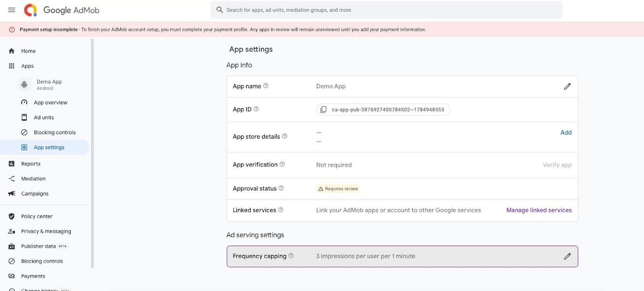Viewport: 644px width, 291px height.
Task: Click the sidebar vertical scrollbar
Action: pyautogui.click(x=92, y=153)
